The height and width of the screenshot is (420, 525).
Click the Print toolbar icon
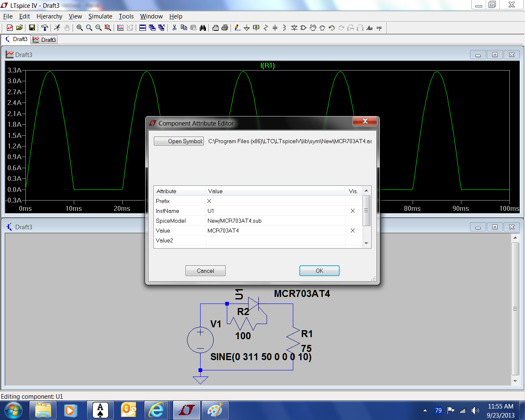pyautogui.click(x=225, y=28)
